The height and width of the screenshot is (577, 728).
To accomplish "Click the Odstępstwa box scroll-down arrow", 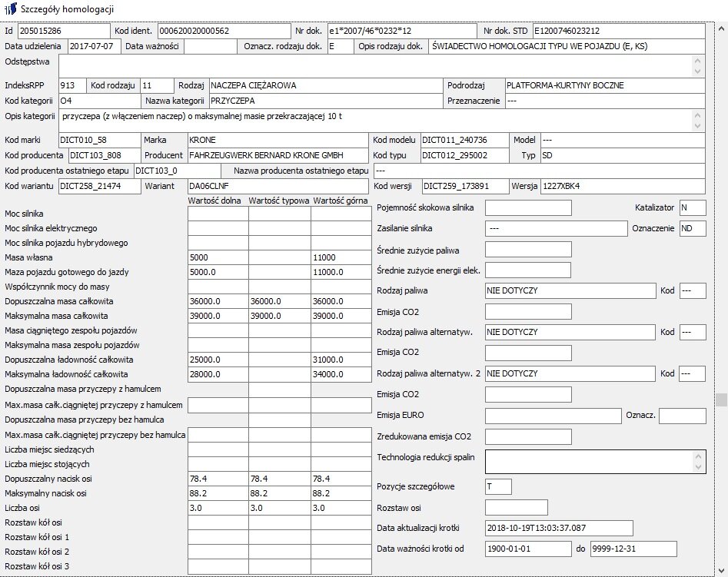I will (x=697, y=71).
